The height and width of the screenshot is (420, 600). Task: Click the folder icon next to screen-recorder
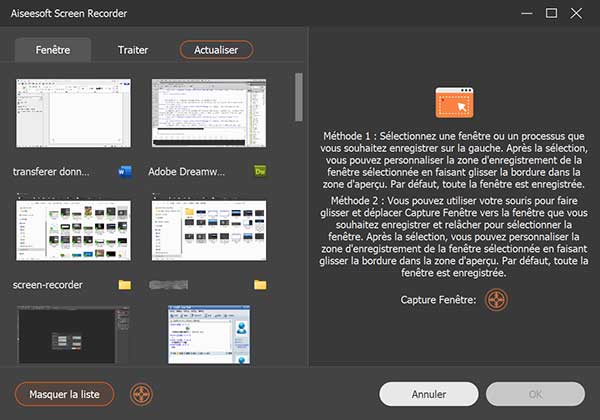124,285
